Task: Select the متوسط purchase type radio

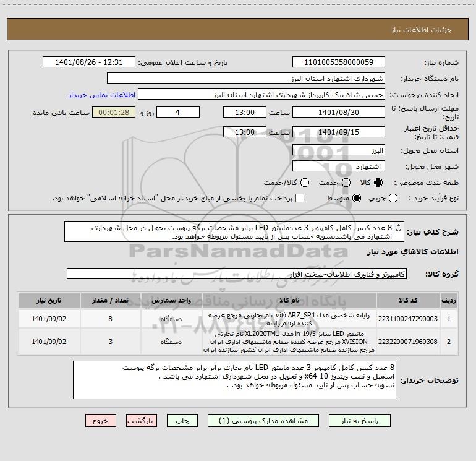Action: click(357, 198)
